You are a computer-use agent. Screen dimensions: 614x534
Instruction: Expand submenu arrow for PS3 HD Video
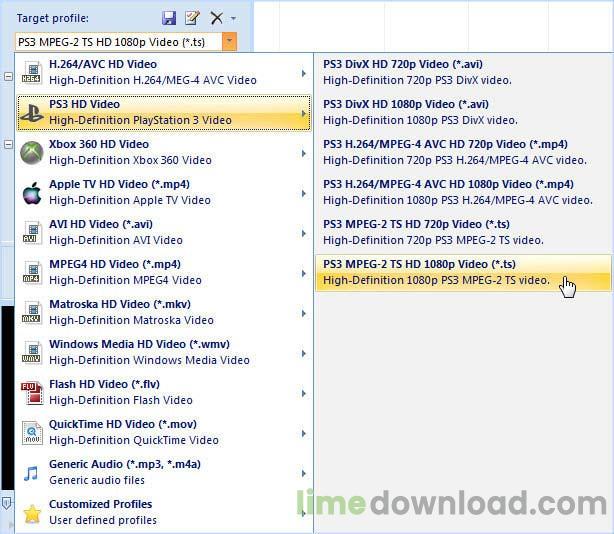[303, 114]
